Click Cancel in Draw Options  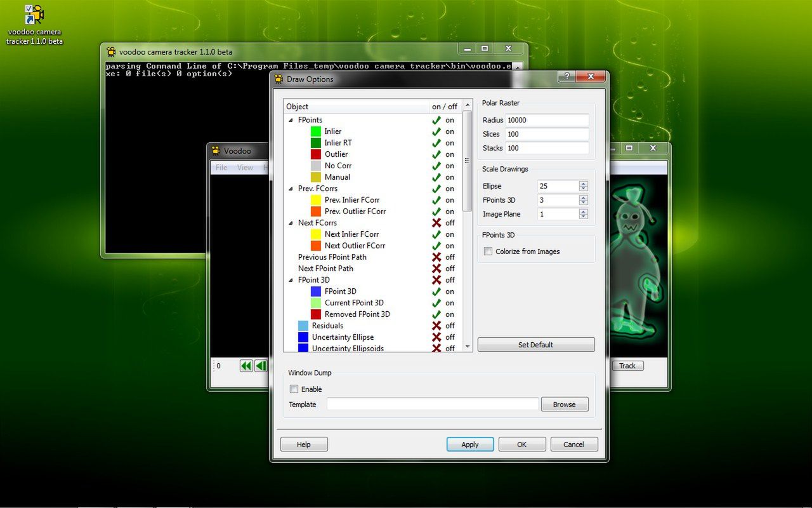[x=574, y=444]
